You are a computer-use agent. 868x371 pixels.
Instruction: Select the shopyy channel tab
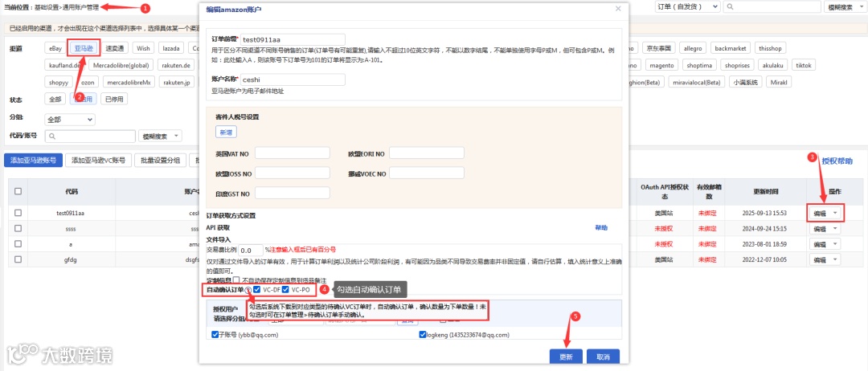(x=58, y=83)
